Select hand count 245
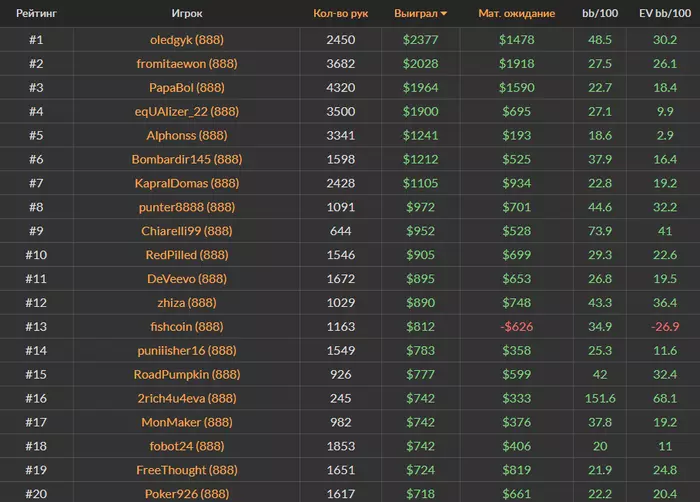The image size is (700, 502). 341,398
